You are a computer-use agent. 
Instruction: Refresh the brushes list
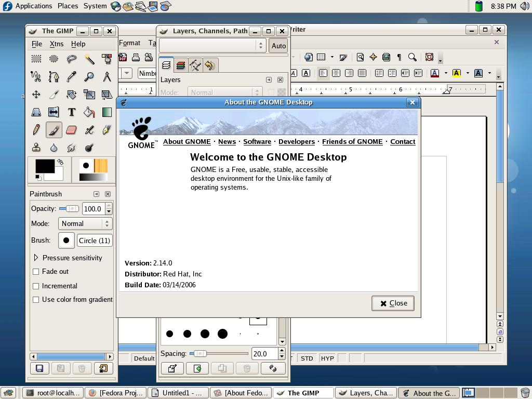coord(273,368)
